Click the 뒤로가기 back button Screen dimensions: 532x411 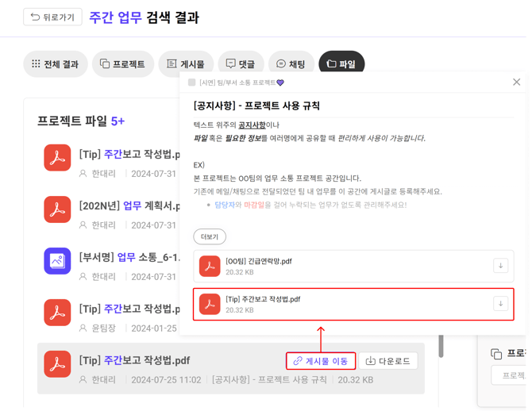[x=52, y=17]
